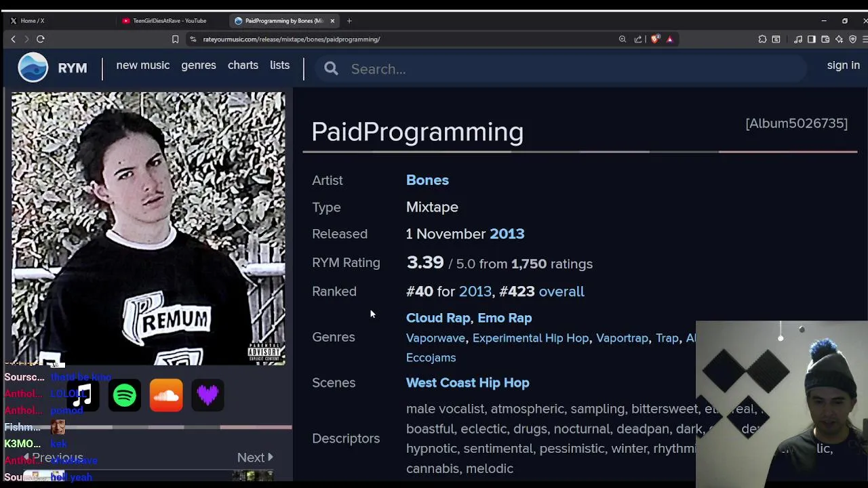868x488 pixels.
Task: Click the search magnifier icon
Action: point(331,68)
